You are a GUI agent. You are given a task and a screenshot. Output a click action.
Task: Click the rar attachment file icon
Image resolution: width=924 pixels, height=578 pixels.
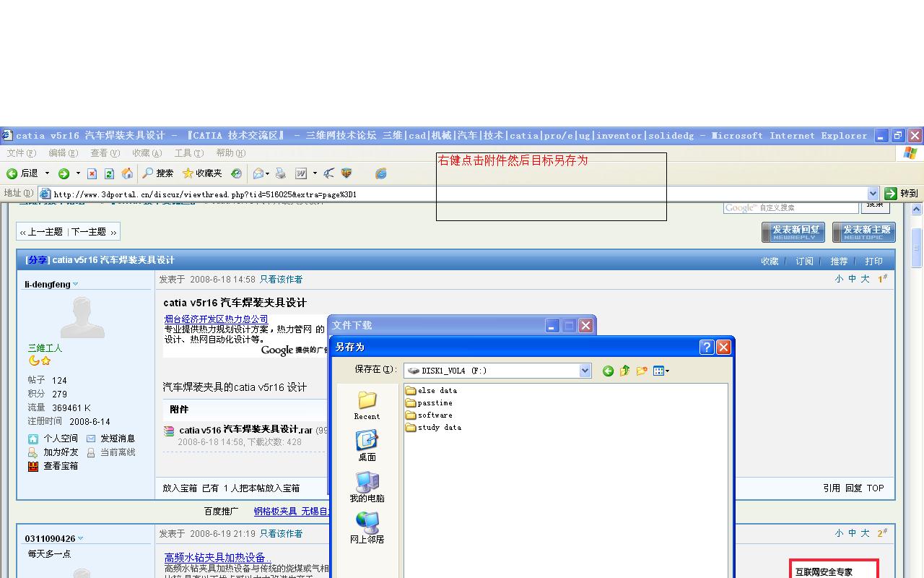(169, 431)
